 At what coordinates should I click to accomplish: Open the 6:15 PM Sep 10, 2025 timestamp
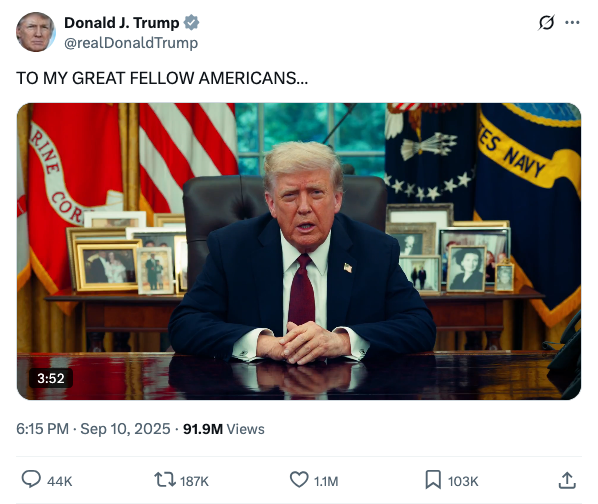tap(93, 429)
